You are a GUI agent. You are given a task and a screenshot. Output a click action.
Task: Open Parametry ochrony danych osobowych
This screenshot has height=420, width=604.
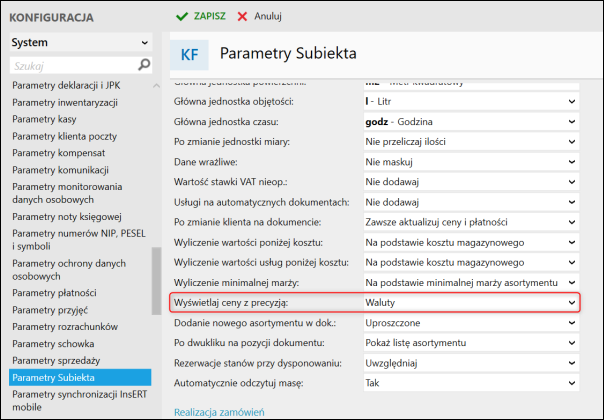tap(69, 270)
